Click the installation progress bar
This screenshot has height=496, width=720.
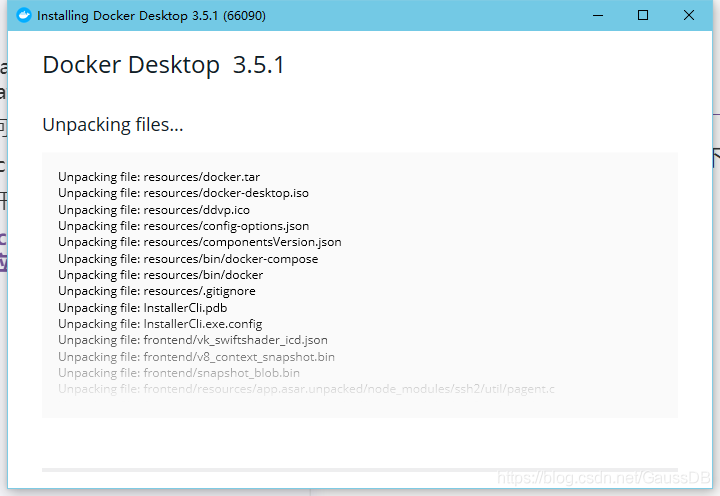pyautogui.click(x=360, y=470)
